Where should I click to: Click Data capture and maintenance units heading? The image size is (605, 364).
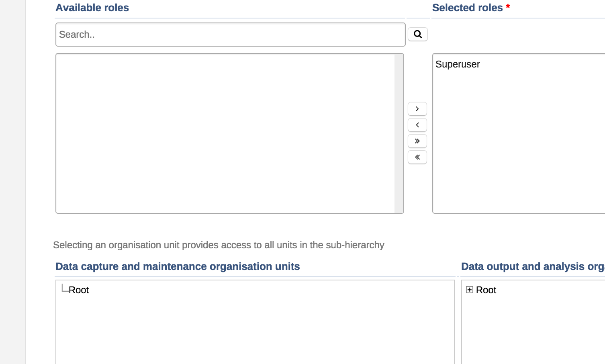point(178,266)
